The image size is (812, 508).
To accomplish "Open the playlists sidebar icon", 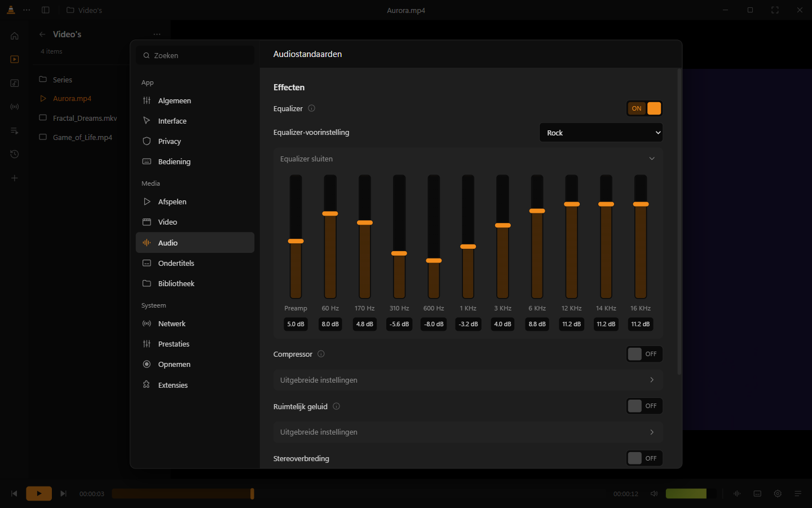I will coord(15,130).
